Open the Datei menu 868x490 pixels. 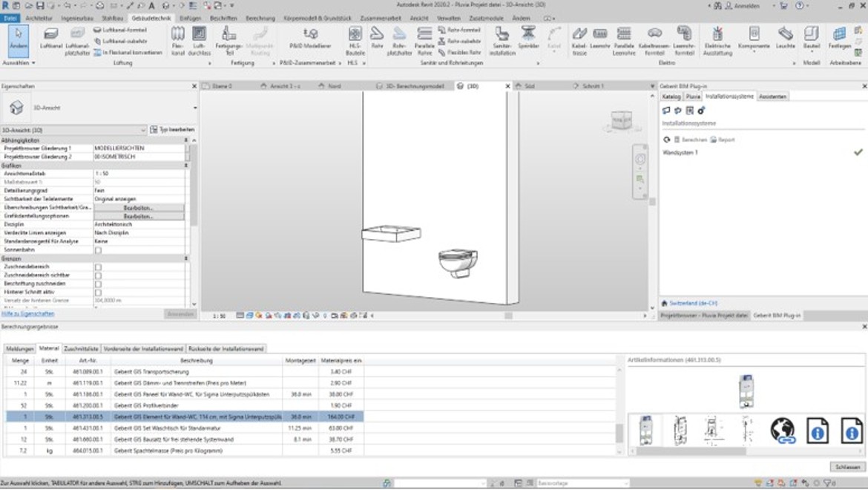pos(10,19)
